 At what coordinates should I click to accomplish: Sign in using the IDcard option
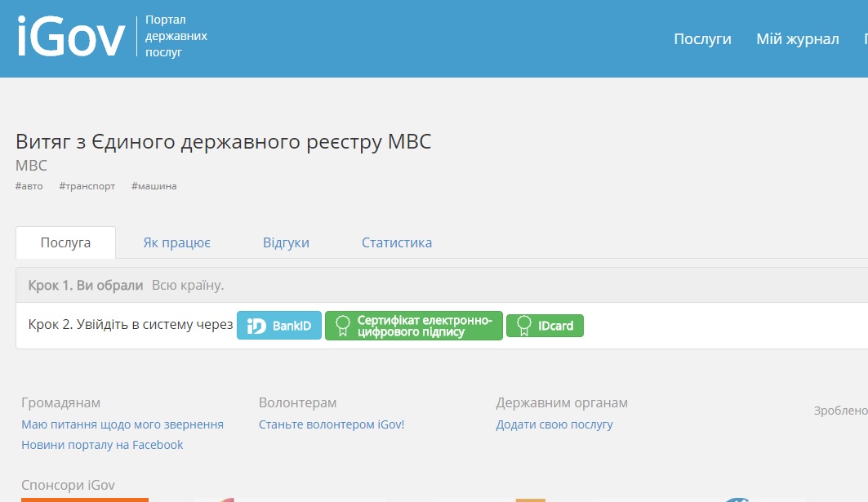tap(545, 326)
